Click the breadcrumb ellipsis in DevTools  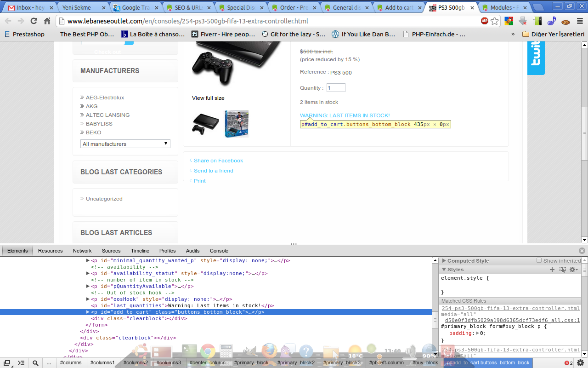(49, 363)
